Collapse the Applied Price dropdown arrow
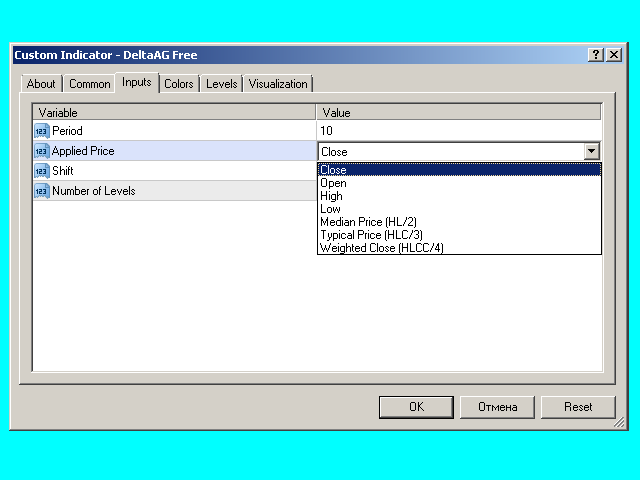Viewport: 640px width, 480px height. tap(592, 151)
